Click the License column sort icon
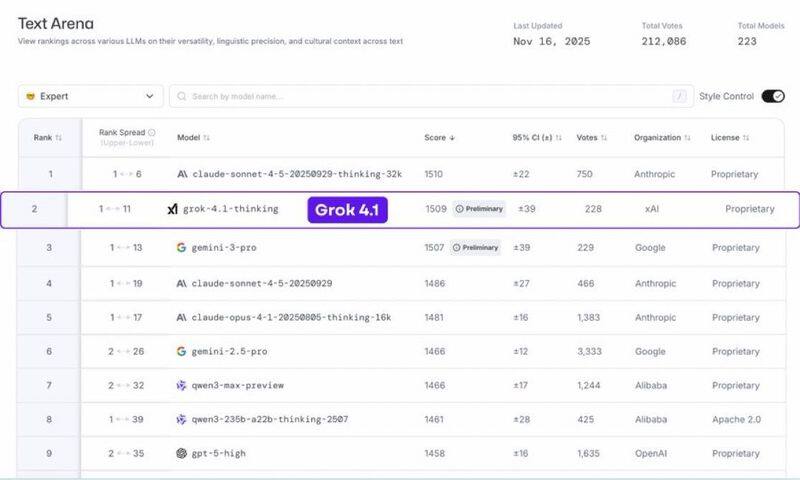The height and width of the screenshot is (480, 800). (745, 137)
